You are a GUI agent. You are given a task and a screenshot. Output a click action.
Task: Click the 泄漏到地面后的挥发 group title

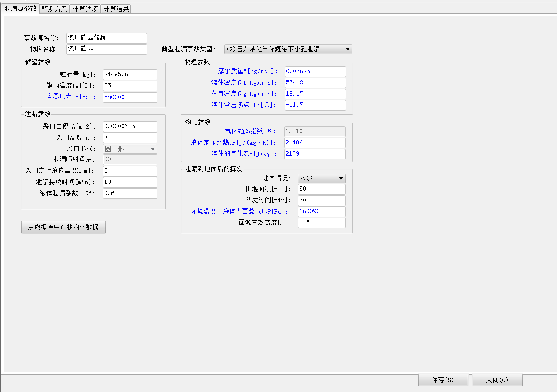[x=214, y=169]
